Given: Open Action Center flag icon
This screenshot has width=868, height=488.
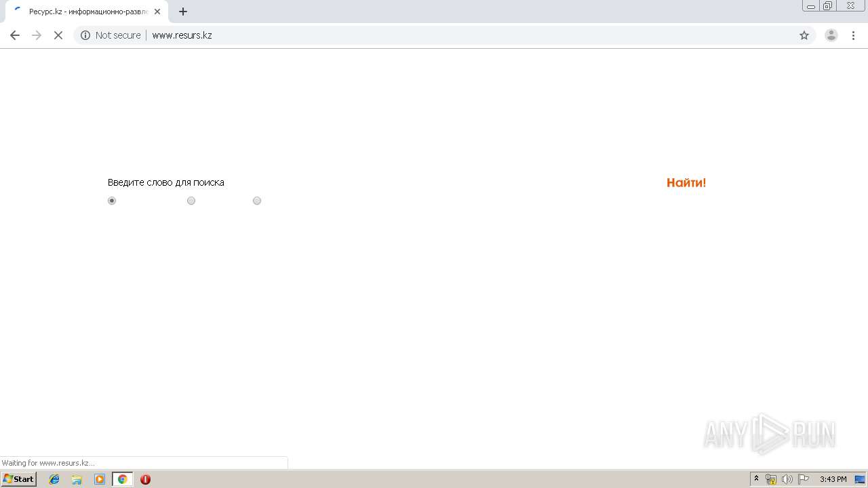Looking at the screenshot, I should coord(804,479).
